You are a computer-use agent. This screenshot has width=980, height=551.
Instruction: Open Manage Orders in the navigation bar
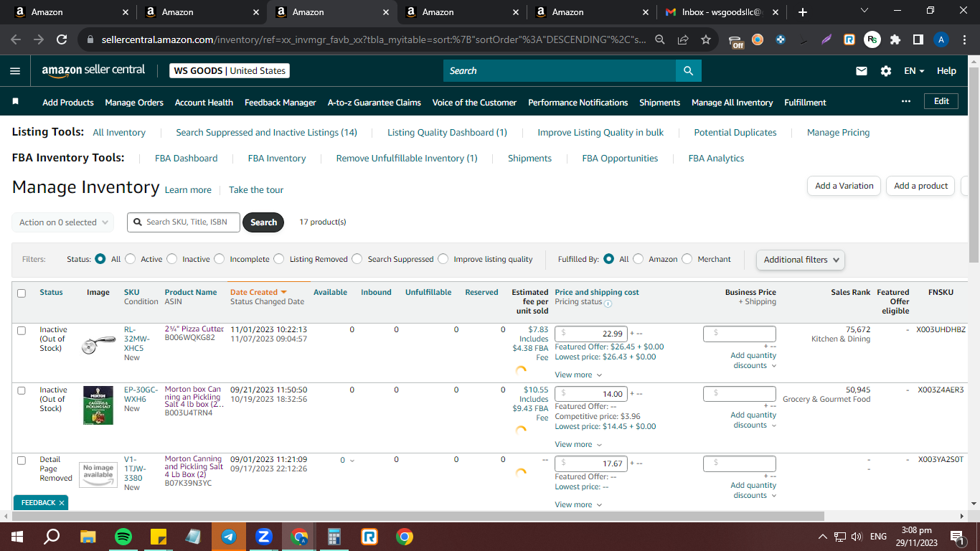click(x=134, y=103)
